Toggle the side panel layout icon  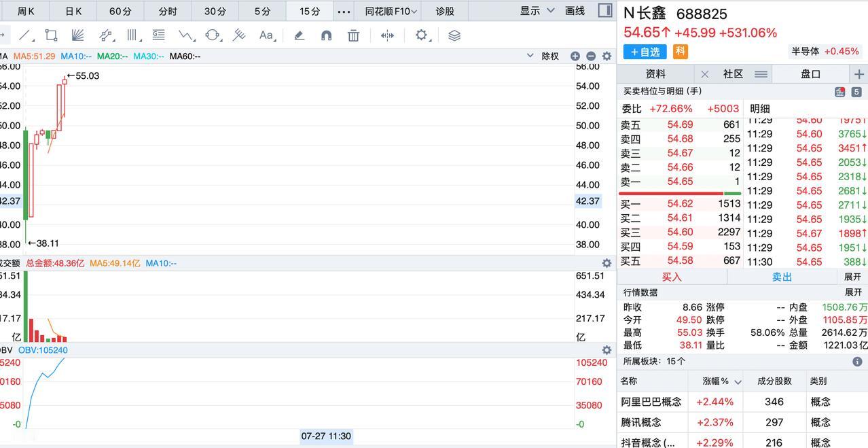605,10
